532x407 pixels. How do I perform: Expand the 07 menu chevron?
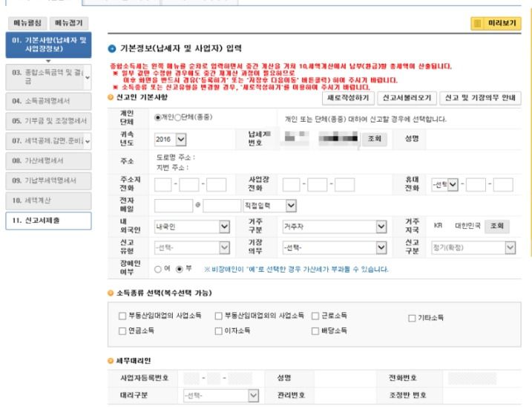pyautogui.click(x=88, y=141)
